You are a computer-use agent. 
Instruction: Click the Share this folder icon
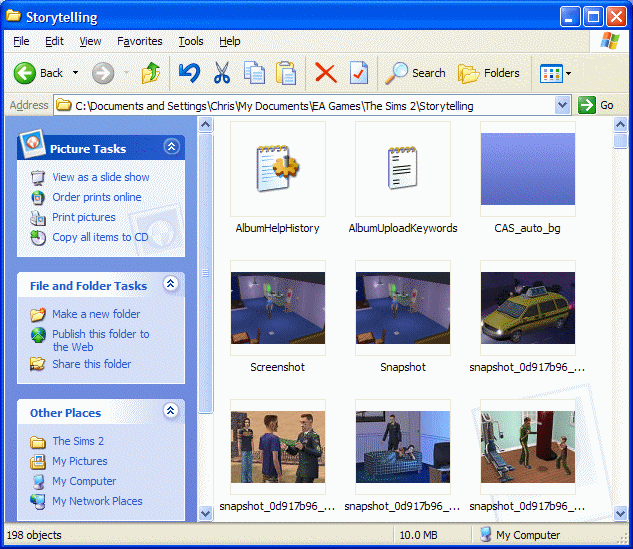(x=38, y=364)
